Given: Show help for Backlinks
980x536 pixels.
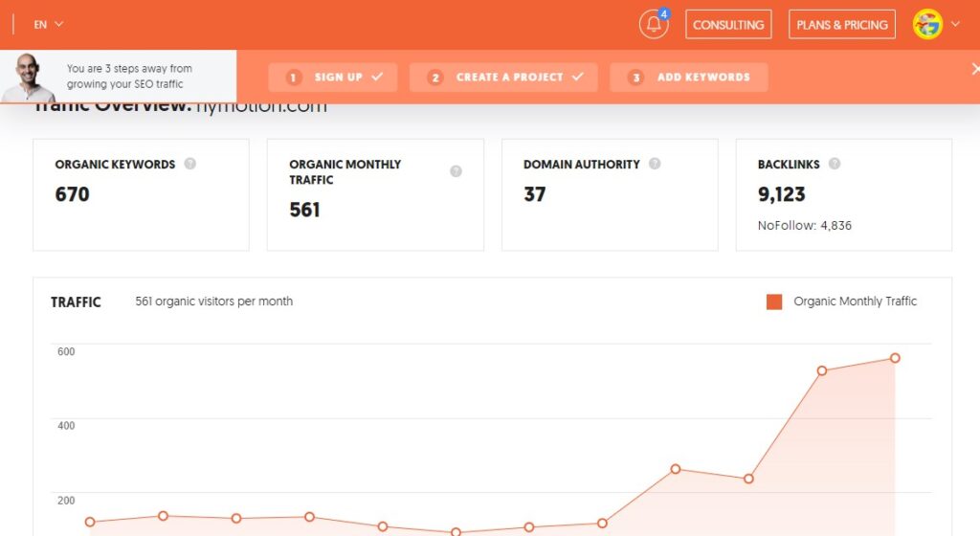Looking at the screenshot, I should pos(835,164).
